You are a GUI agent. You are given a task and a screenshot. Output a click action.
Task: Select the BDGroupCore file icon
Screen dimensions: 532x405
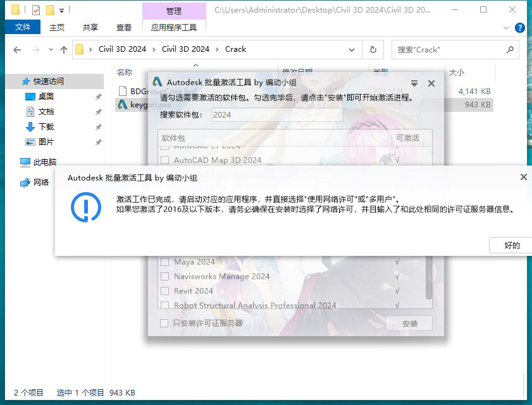point(123,91)
